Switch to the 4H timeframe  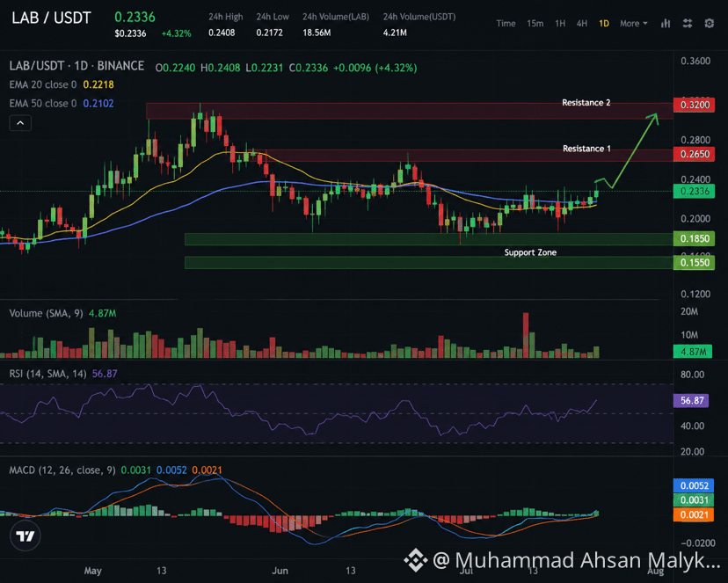click(x=582, y=23)
